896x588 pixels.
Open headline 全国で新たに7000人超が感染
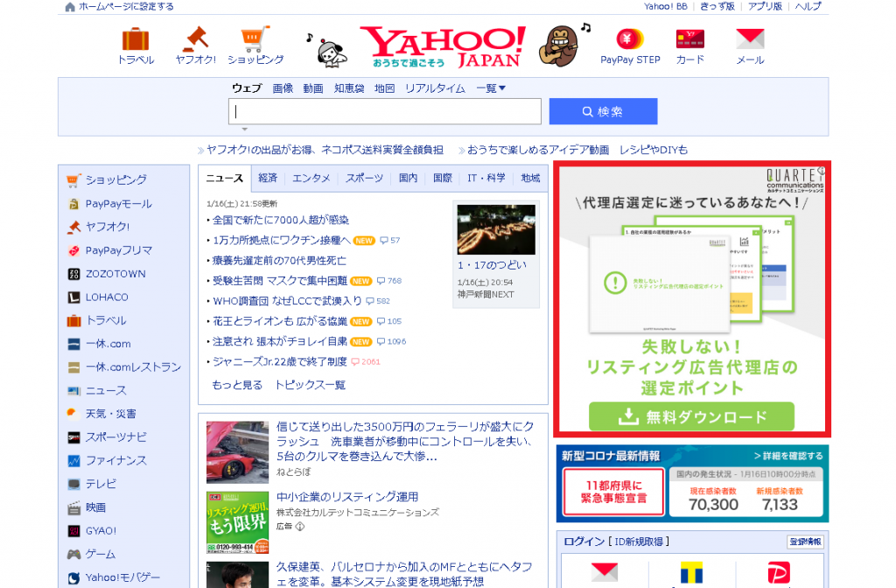click(x=281, y=220)
